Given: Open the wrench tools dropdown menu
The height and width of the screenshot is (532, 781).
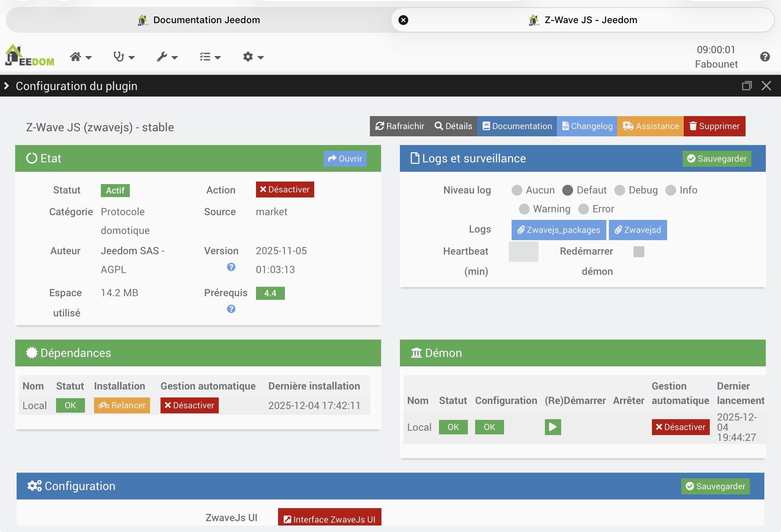Looking at the screenshot, I should [167, 57].
